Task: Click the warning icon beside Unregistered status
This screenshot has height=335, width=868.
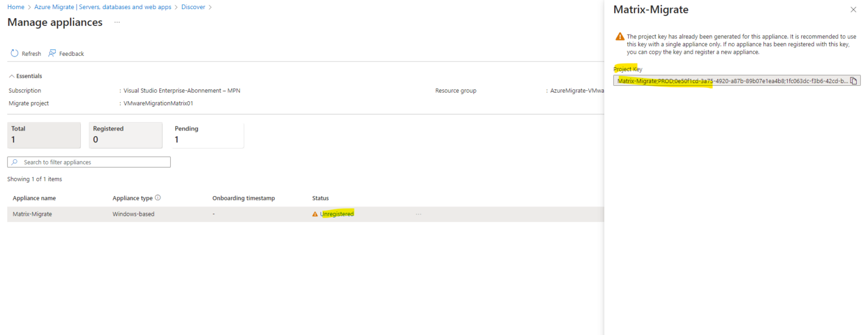Action: click(315, 214)
